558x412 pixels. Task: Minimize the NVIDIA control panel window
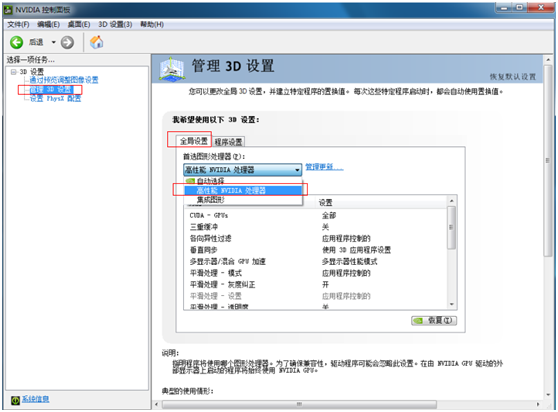tap(504, 7)
